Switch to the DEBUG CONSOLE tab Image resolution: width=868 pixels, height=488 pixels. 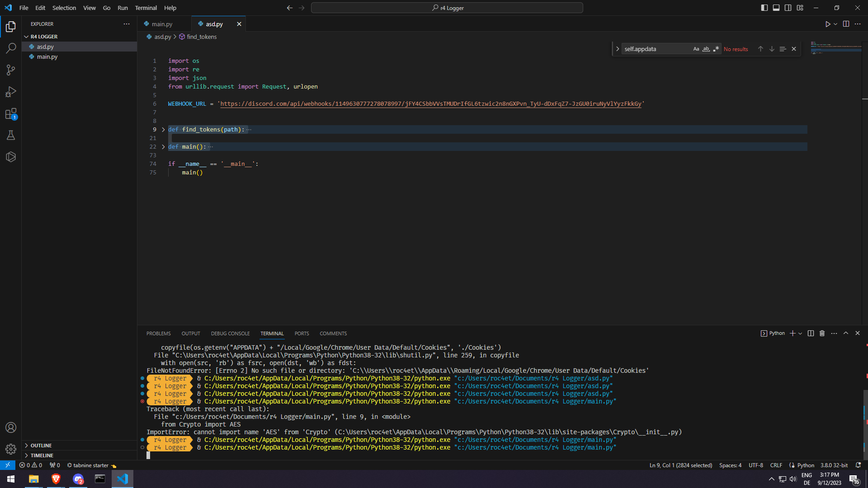tap(230, 333)
